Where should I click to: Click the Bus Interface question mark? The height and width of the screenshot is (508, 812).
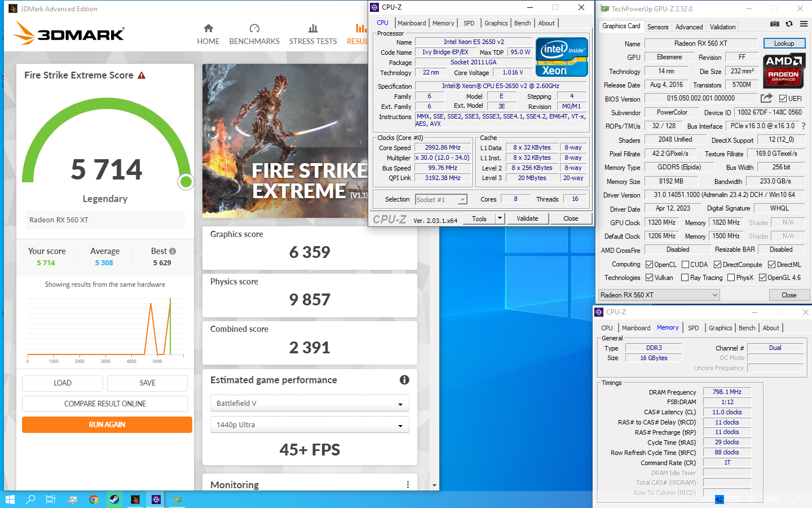pyautogui.click(x=804, y=126)
